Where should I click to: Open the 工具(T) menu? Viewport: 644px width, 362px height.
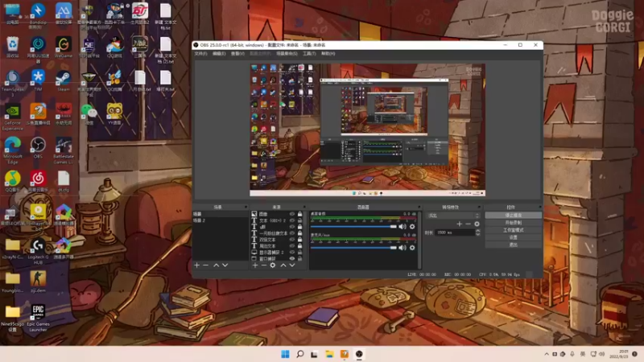pyautogui.click(x=309, y=54)
